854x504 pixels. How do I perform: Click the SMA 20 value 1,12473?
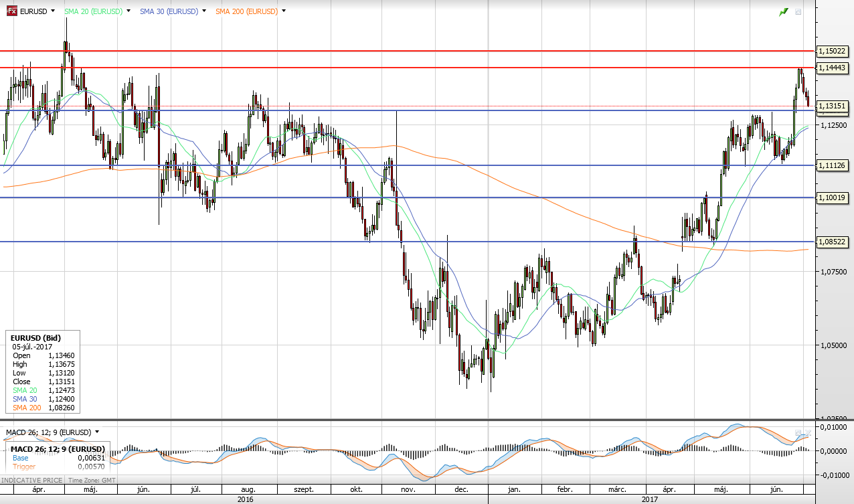point(61,390)
